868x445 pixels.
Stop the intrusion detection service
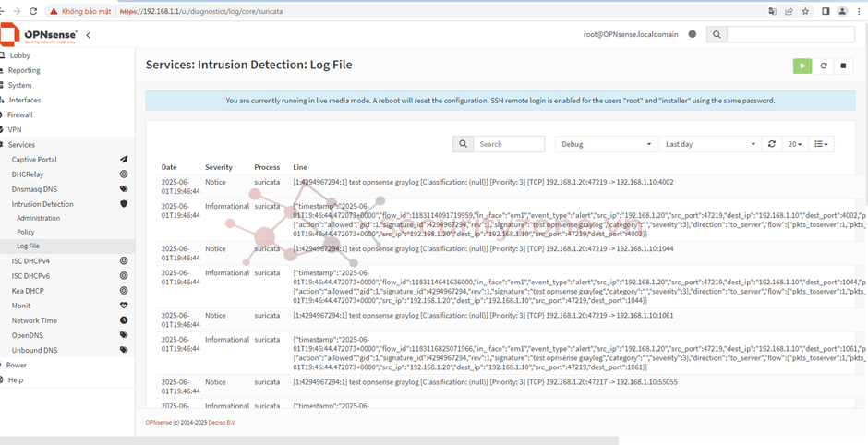(x=844, y=66)
